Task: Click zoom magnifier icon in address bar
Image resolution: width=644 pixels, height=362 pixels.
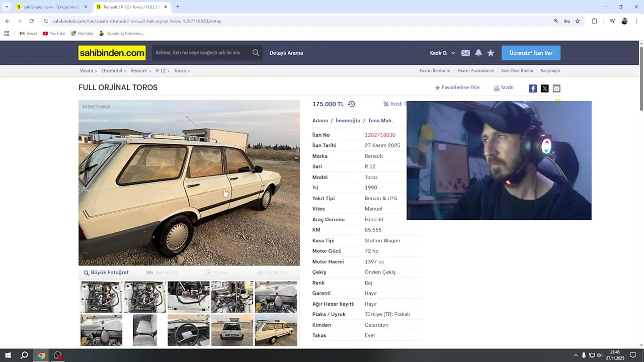Action: tap(556, 21)
